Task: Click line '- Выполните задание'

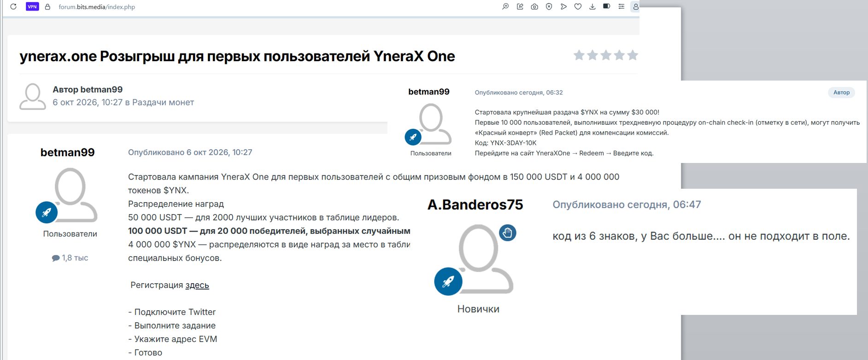Action: (x=172, y=325)
